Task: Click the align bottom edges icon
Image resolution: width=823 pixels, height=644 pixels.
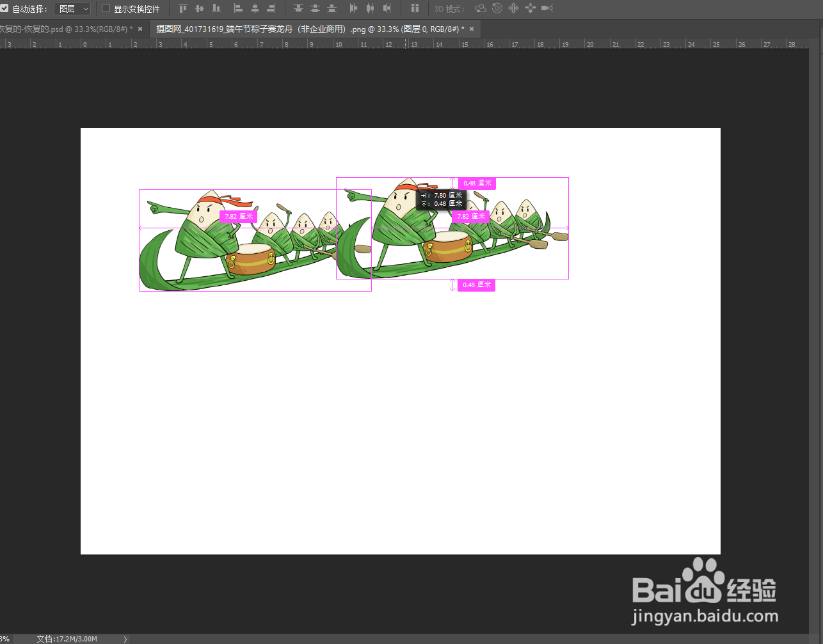Action: (216, 8)
